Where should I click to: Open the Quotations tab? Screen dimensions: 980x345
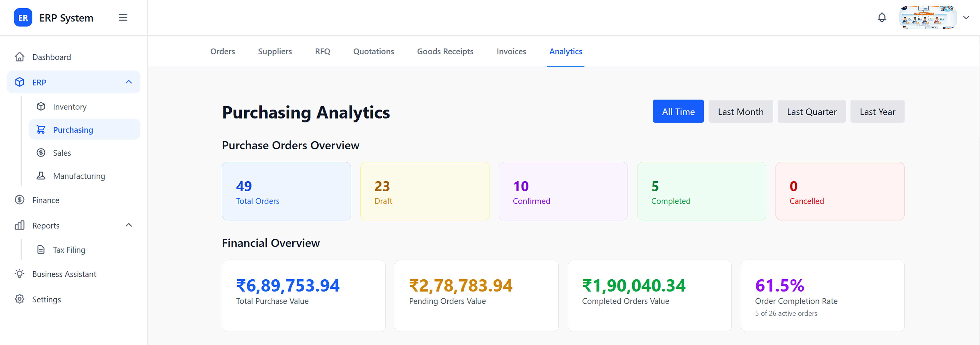pyautogui.click(x=373, y=51)
